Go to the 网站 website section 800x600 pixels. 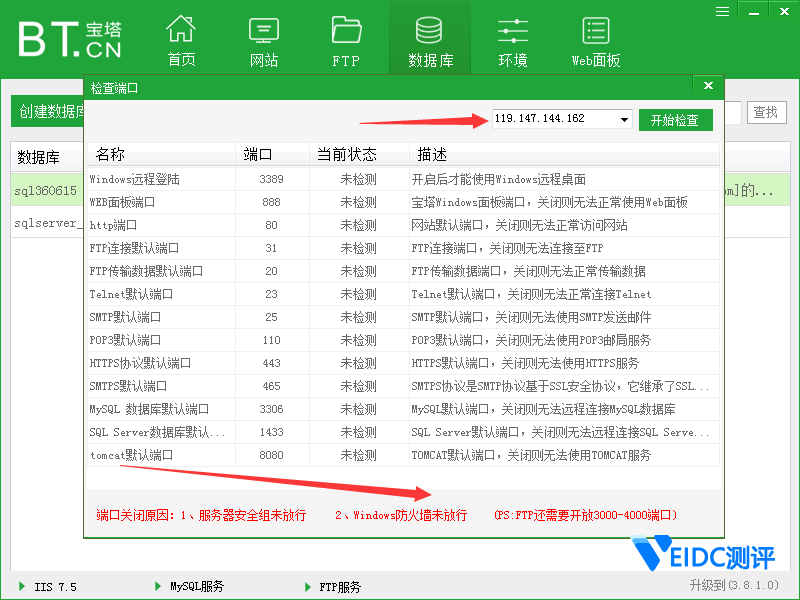264,41
